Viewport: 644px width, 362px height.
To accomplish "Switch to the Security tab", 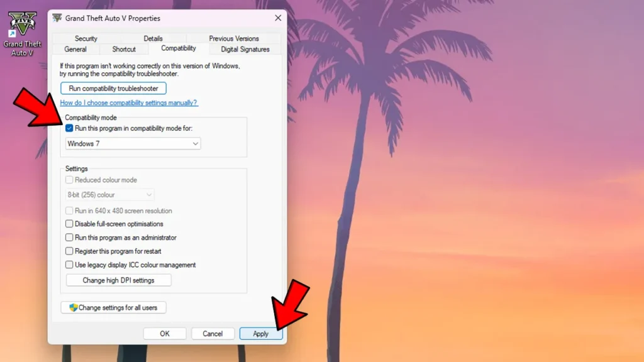I will 86,38.
